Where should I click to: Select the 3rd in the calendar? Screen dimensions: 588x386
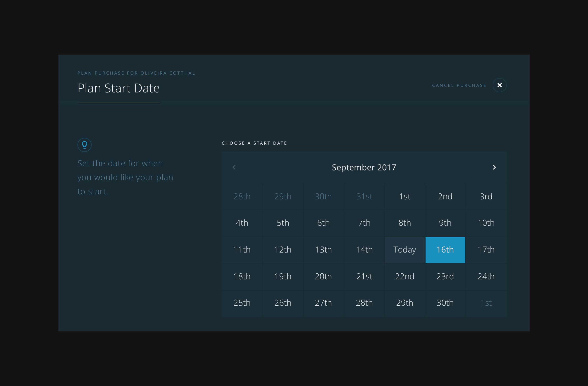486,196
